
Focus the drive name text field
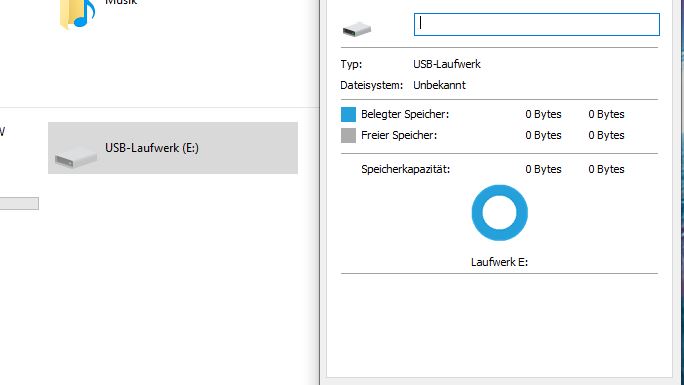point(537,24)
